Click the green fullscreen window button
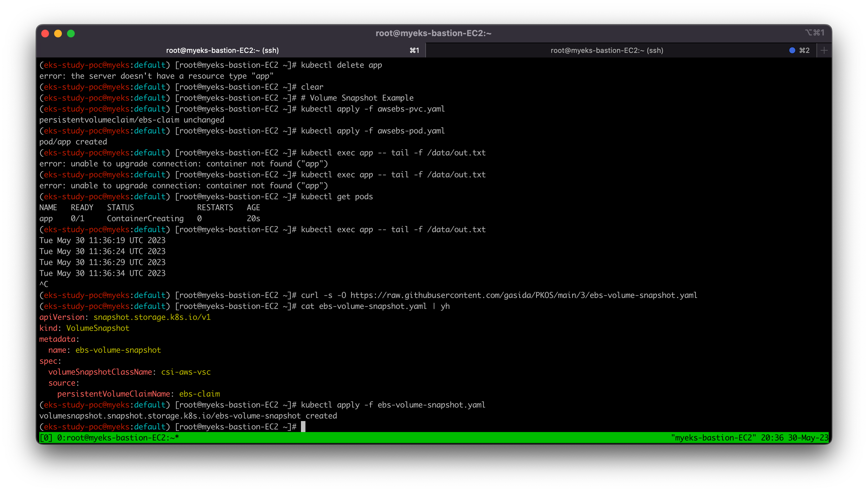Viewport: 868px width, 492px height. 71,34
